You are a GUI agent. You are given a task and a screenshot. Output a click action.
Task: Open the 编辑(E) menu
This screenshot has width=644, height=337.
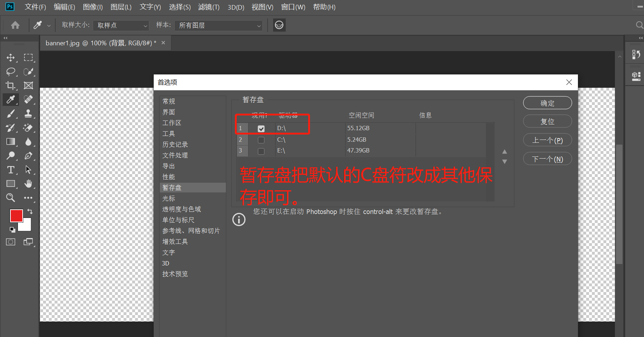(x=64, y=7)
